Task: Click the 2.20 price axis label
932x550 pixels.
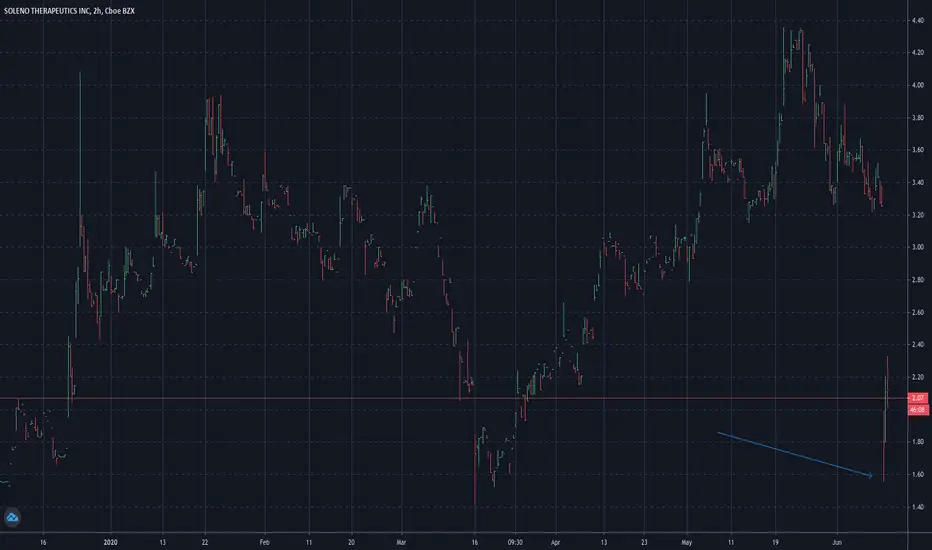Action: point(918,377)
